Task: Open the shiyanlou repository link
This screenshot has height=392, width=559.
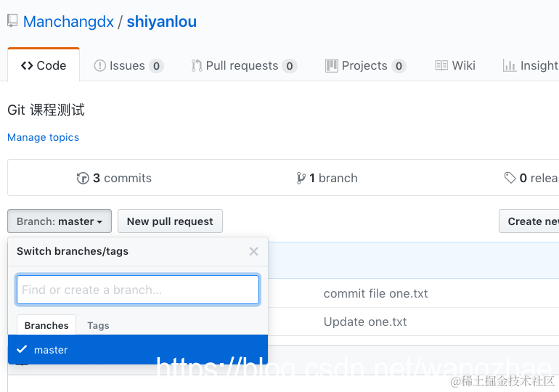Action: pos(162,22)
